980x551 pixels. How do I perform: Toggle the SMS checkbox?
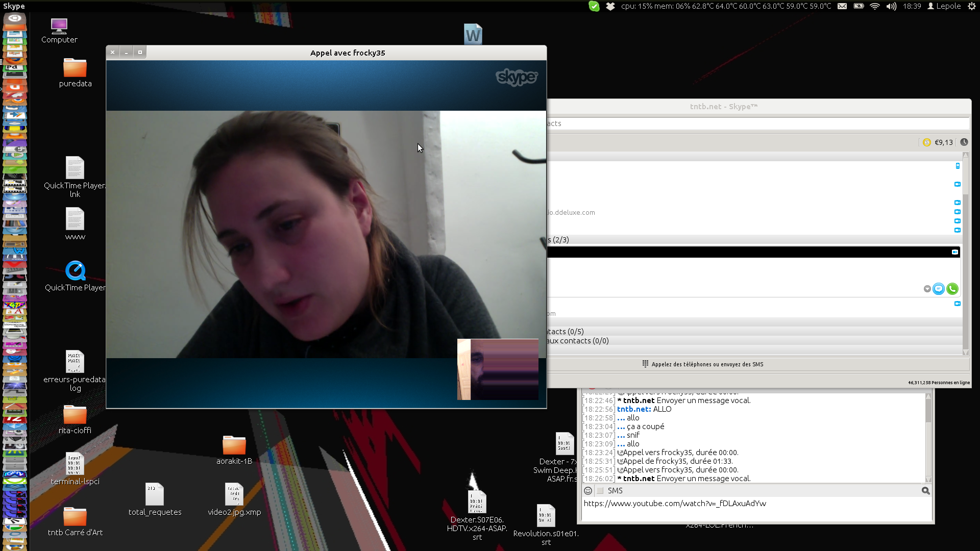pos(601,491)
